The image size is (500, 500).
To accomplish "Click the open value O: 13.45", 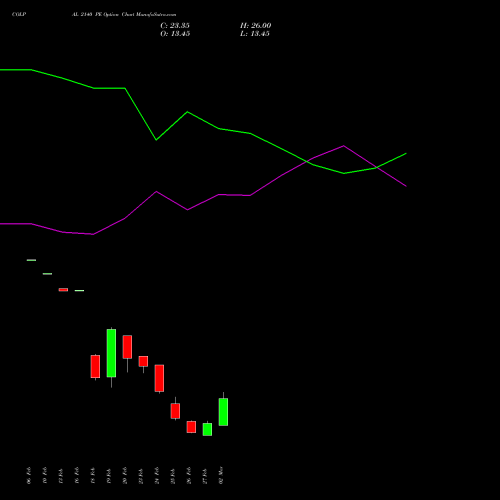I will click(175, 34).
